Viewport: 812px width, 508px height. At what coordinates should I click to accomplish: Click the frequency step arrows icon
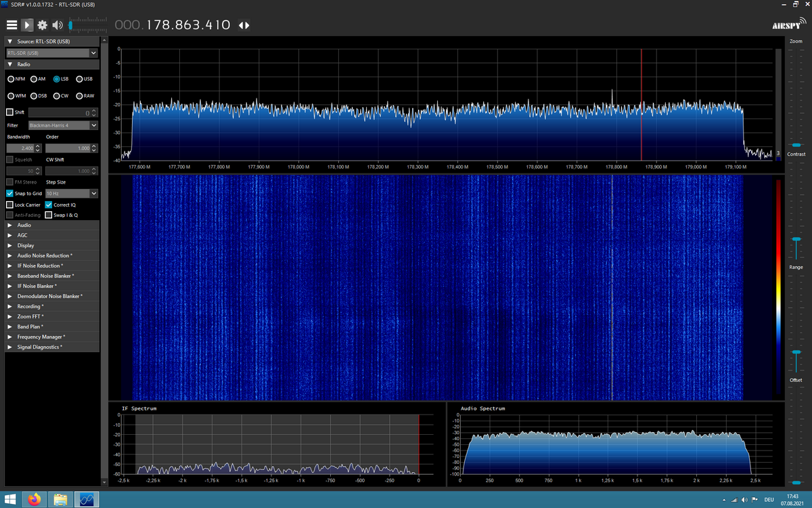(244, 25)
